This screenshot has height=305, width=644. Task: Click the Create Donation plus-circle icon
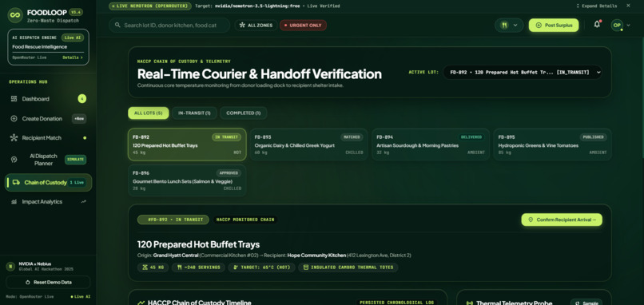click(14, 119)
